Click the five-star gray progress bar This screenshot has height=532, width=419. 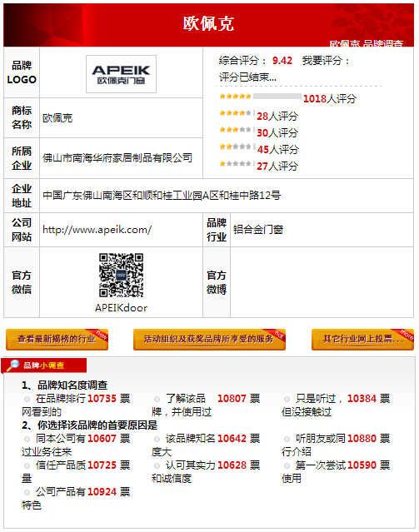(277, 97)
